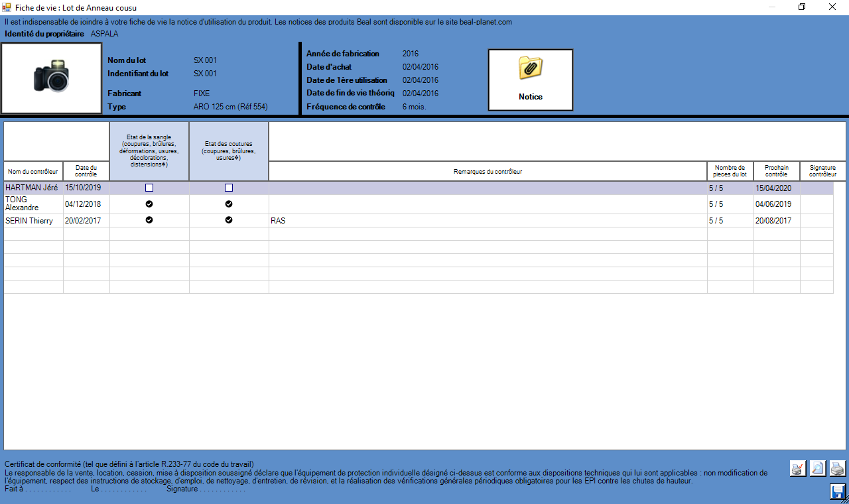849x504 pixels.
Task: Click the app icon in the title bar
Action: coord(7,7)
